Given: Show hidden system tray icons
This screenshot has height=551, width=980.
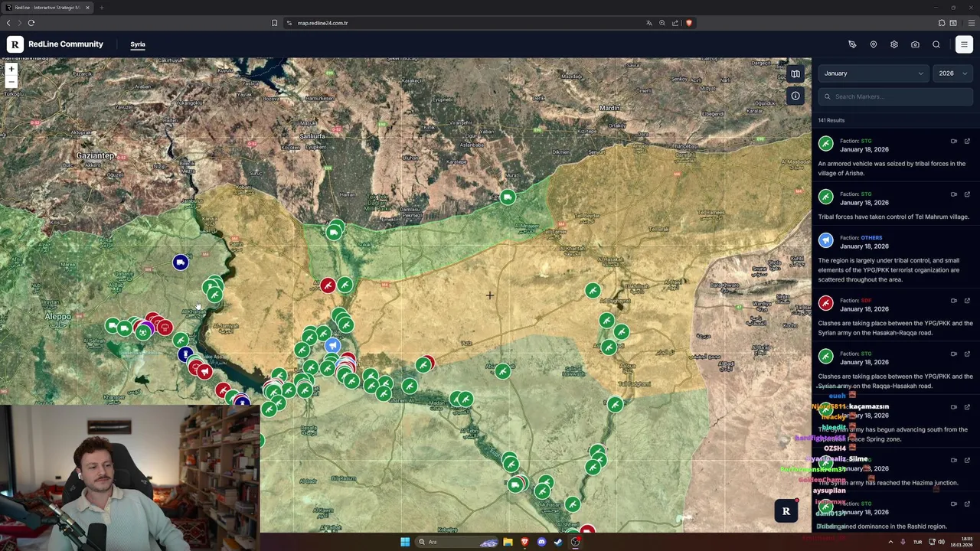Looking at the screenshot, I should 890,542.
